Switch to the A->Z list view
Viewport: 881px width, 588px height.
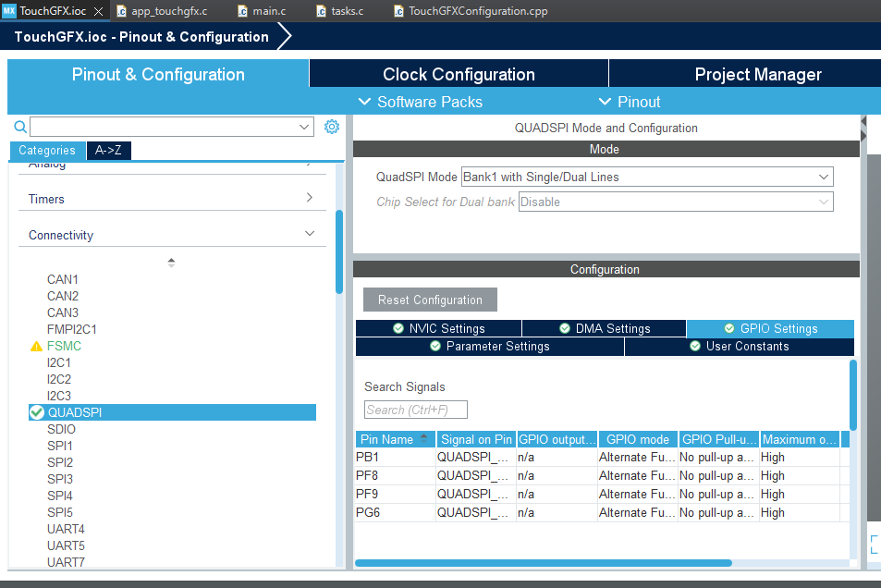[x=108, y=151]
